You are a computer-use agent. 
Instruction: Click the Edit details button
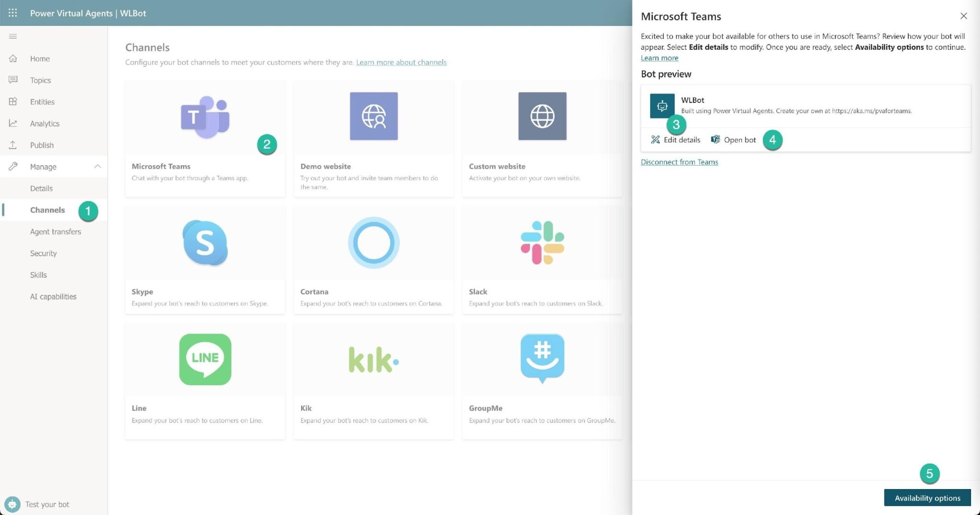(x=676, y=140)
